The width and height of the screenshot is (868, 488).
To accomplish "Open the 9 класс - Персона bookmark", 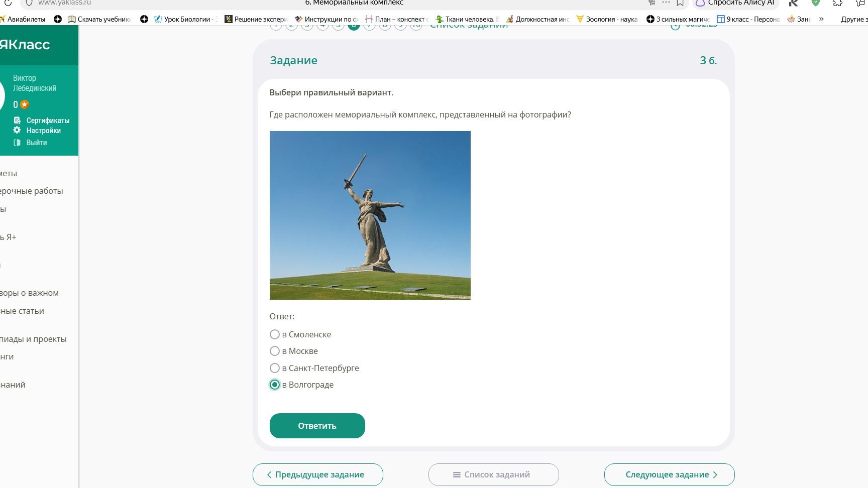I will 748,19.
